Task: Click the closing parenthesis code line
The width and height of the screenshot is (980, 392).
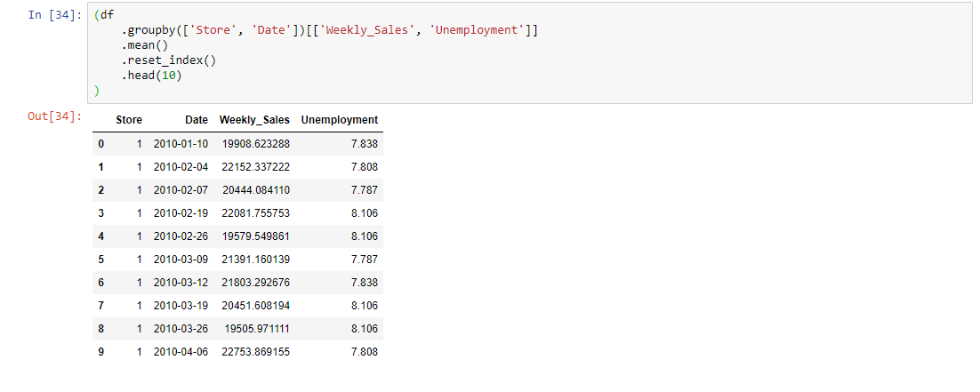Action: click(x=97, y=92)
